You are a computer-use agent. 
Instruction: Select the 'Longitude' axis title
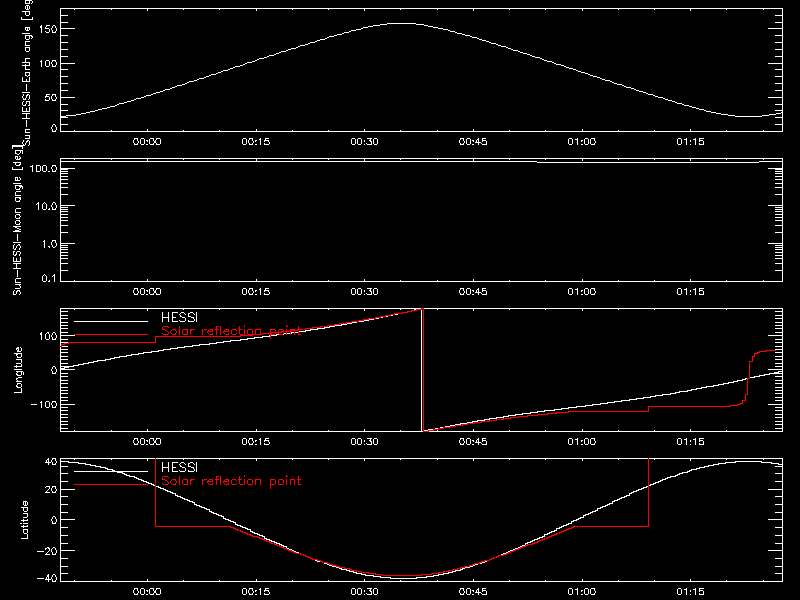click(18, 370)
